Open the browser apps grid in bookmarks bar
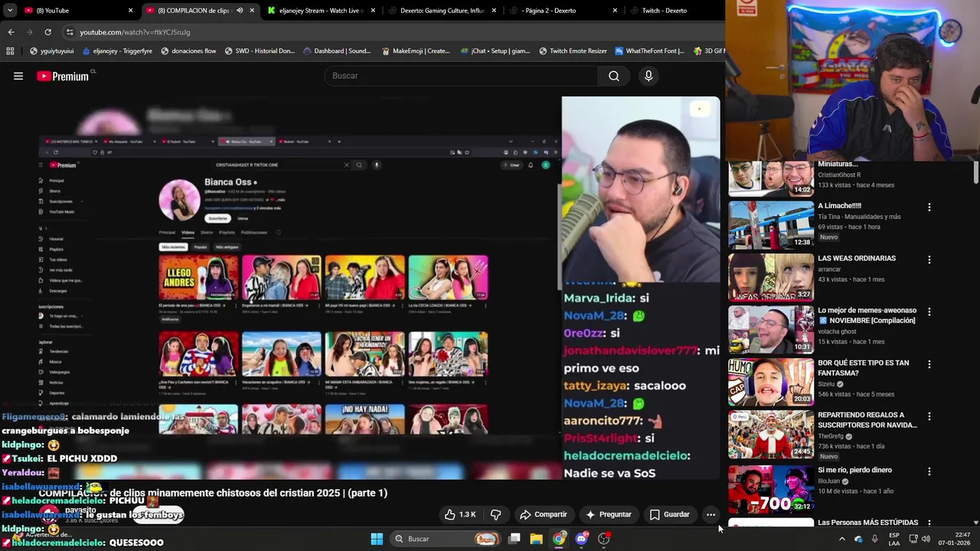 10,51
